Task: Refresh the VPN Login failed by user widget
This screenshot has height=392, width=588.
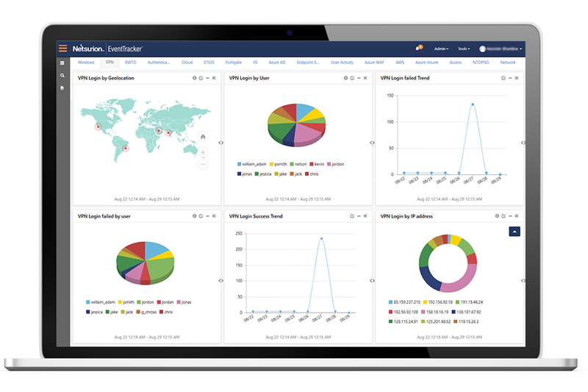Action: click(x=201, y=216)
